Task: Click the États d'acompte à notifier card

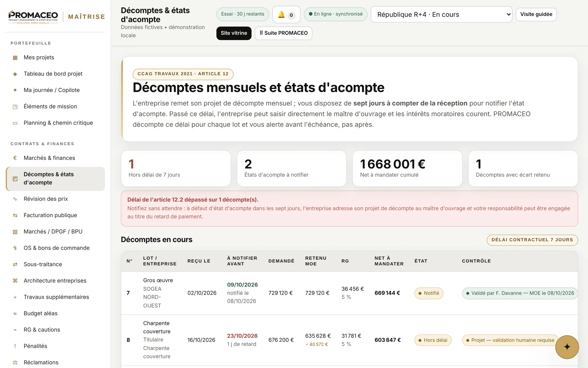Action: pyautogui.click(x=291, y=168)
